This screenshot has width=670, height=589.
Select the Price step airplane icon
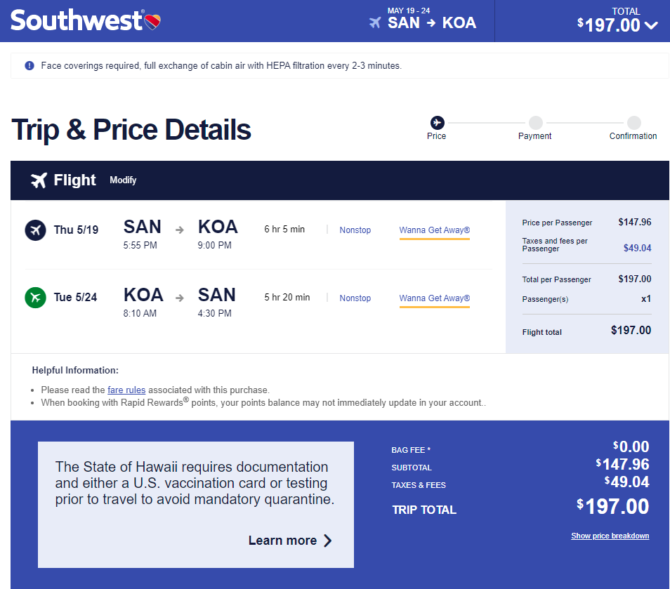pos(437,123)
